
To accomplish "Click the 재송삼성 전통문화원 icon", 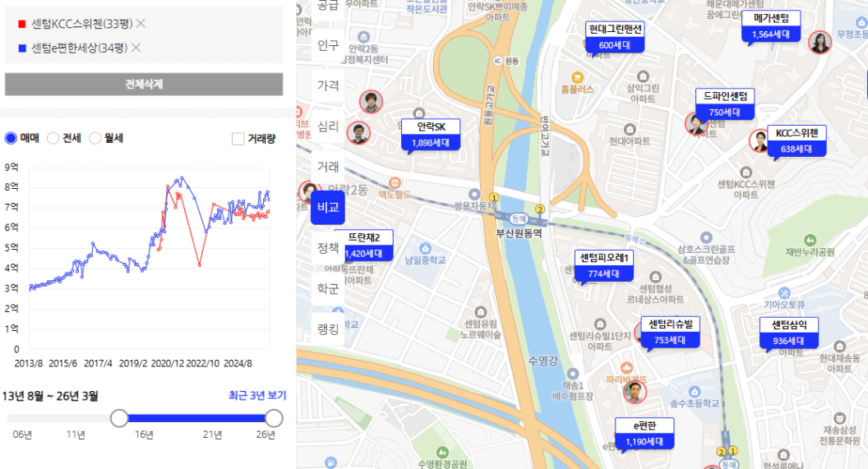I will tap(840, 417).
